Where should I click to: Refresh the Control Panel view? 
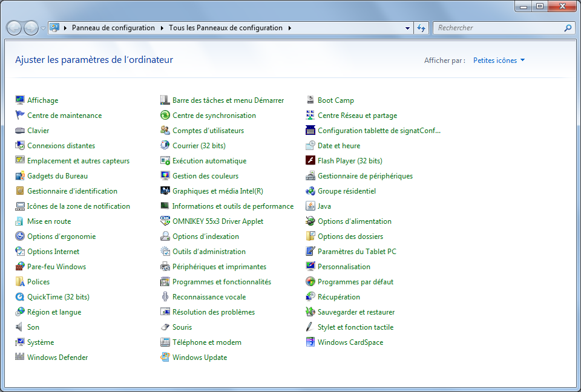tap(421, 28)
